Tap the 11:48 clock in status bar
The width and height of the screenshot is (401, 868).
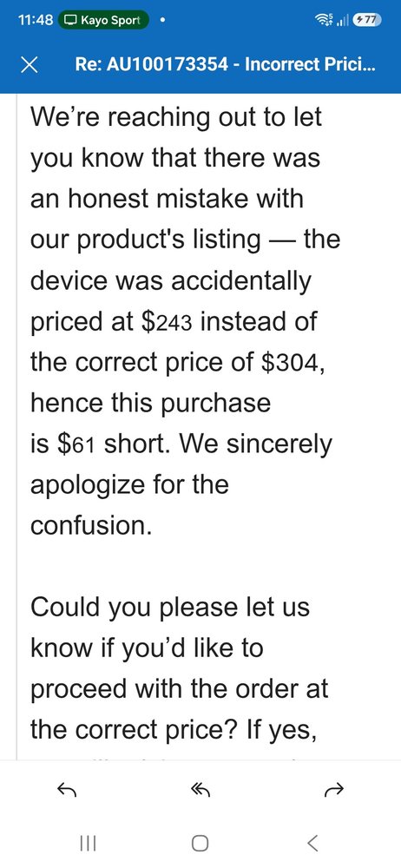(x=36, y=21)
